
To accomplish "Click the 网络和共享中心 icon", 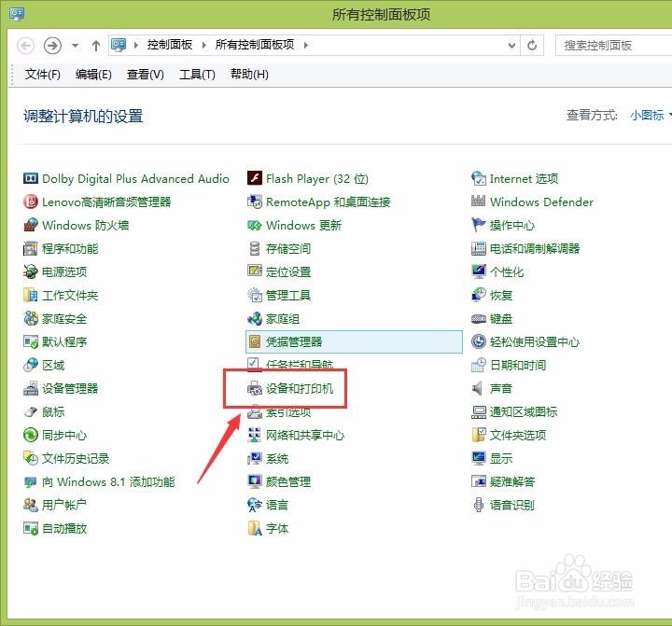I will click(x=255, y=436).
